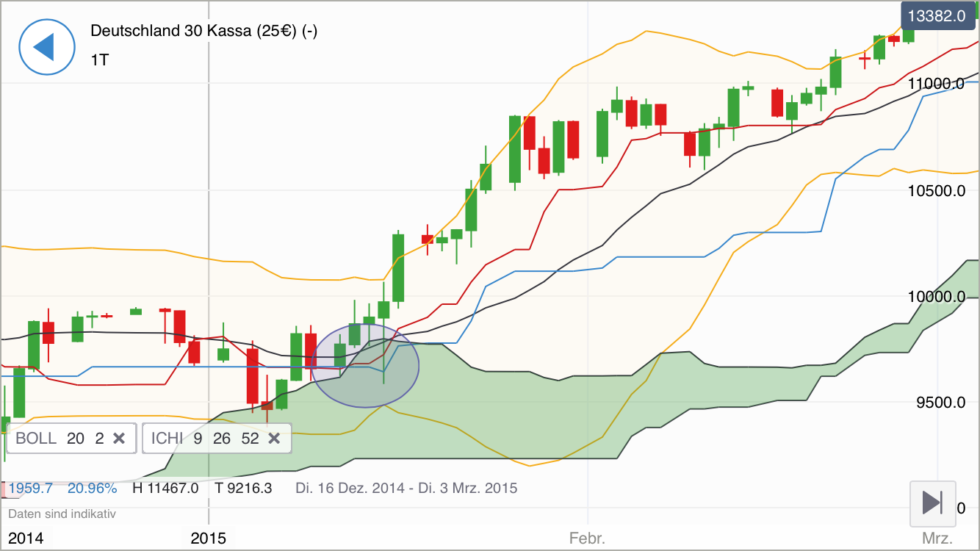The height and width of the screenshot is (551, 980).
Task: Click the blue back navigation arrow
Action: point(46,47)
